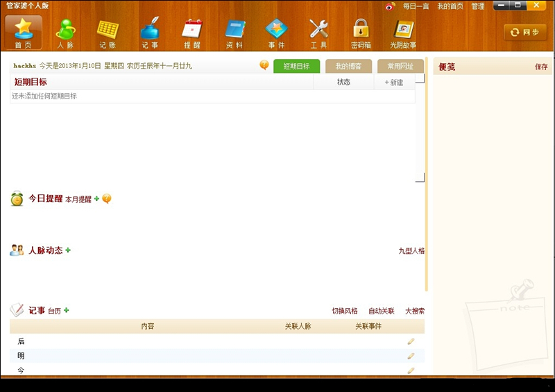Open the 本月提醒 link
This screenshot has height=392, width=555.
[78, 199]
